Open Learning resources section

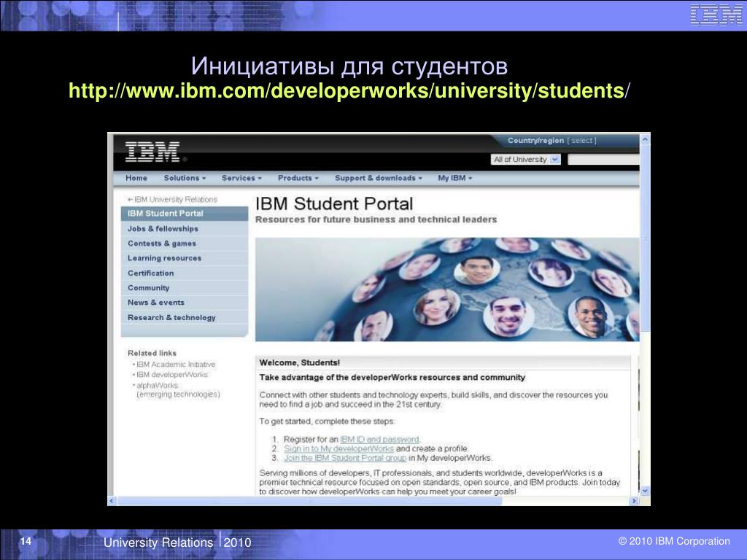pos(185,258)
